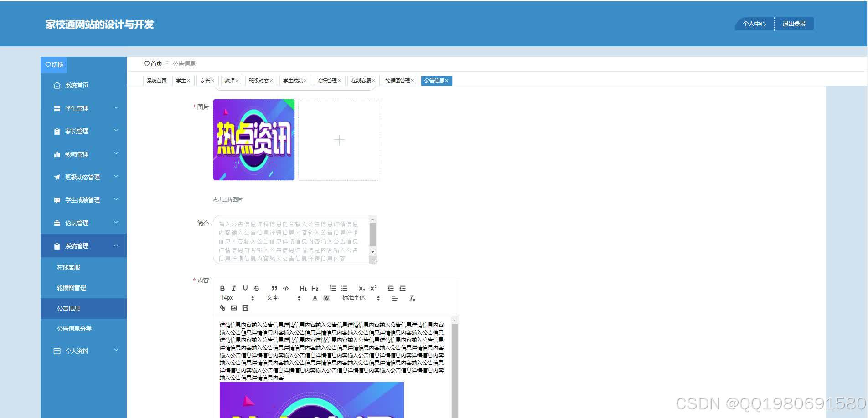868x418 pixels.
Task: Underline text using the editor toolbar
Action: pyautogui.click(x=245, y=288)
